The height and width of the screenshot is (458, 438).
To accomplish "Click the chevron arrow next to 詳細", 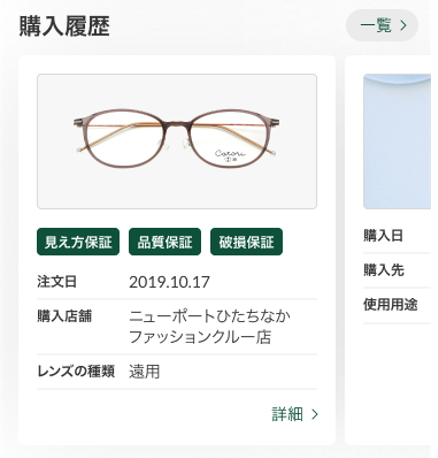I will point(315,414).
